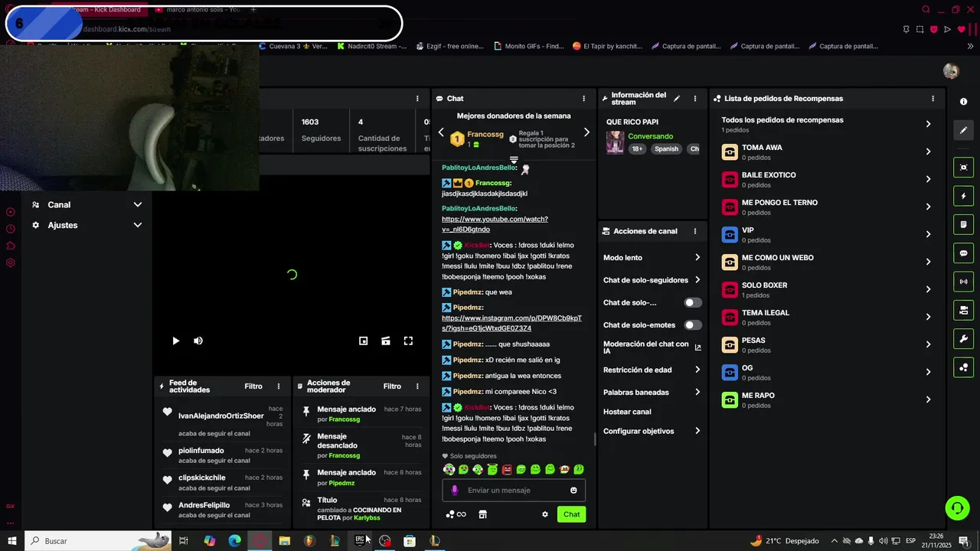Open the YouTube link posted by PablitoyLoAndresBello
This screenshot has width=980, height=551.
495,224
